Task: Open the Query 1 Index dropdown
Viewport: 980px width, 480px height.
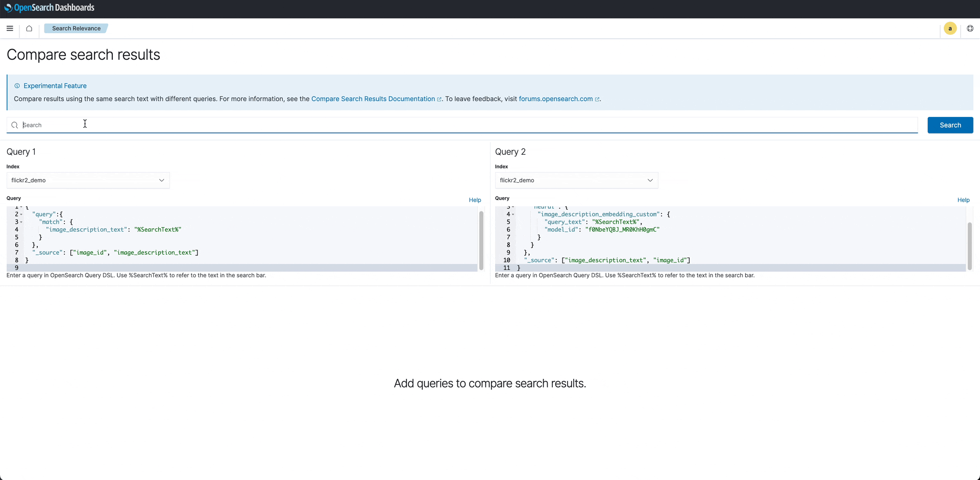Action: click(x=87, y=180)
